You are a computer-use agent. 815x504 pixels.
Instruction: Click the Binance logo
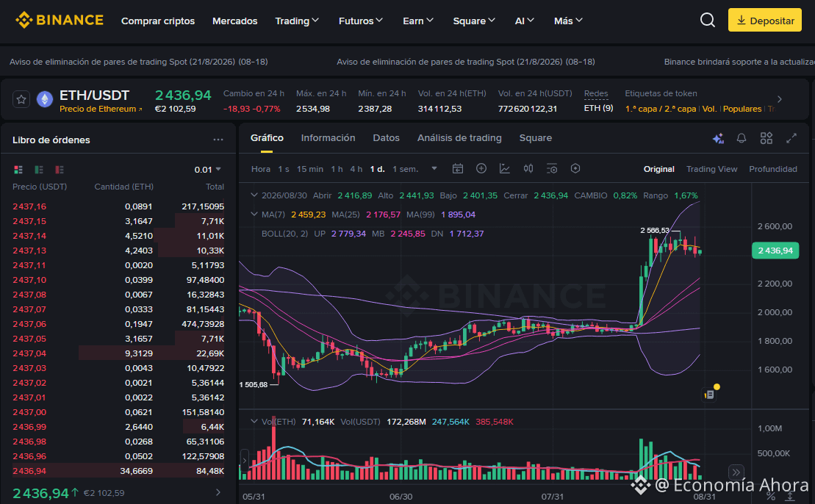point(60,21)
